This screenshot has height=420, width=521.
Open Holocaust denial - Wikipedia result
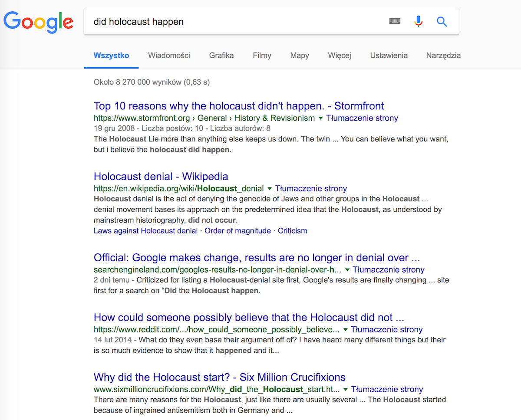[161, 177]
